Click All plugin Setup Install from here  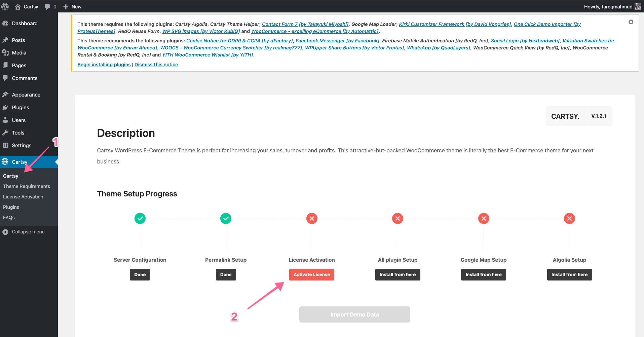pos(398,274)
